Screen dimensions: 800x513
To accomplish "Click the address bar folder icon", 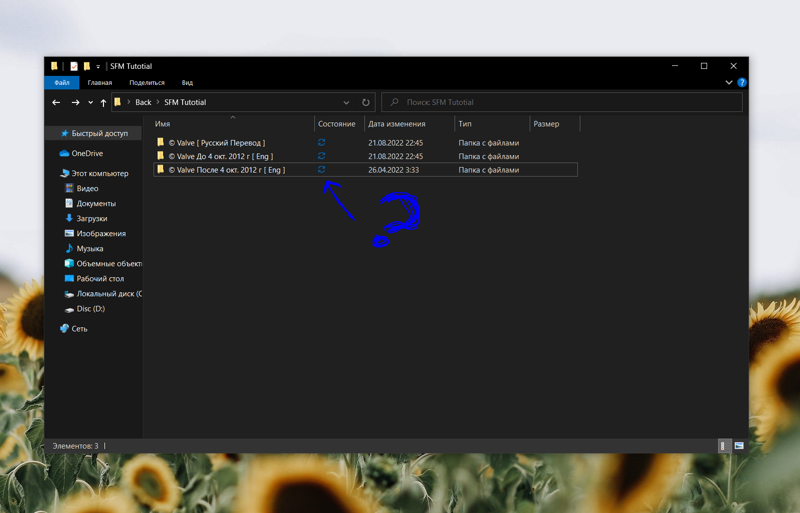I will point(117,102).
